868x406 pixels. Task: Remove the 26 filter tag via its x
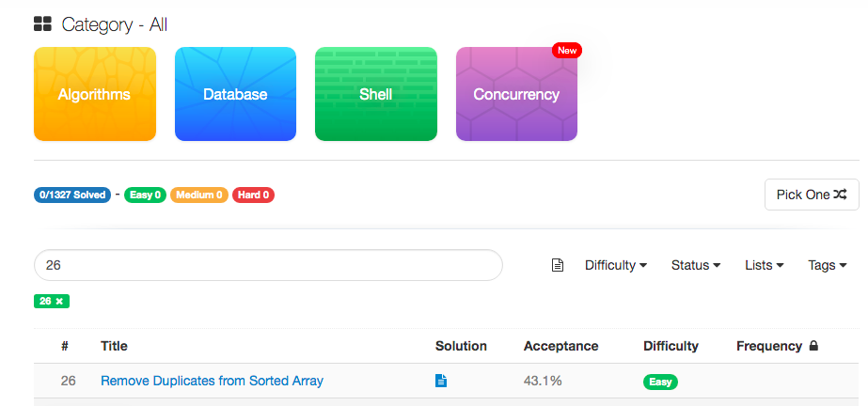pos(59,302)
